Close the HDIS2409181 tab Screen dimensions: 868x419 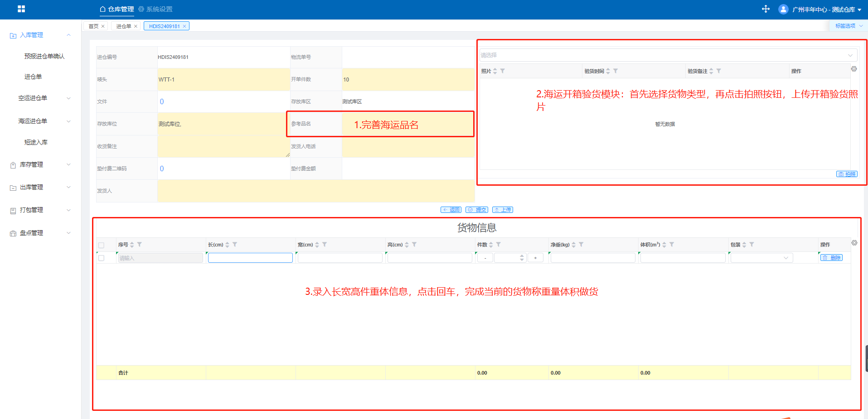pyautogui.click(x=184, y=26)
